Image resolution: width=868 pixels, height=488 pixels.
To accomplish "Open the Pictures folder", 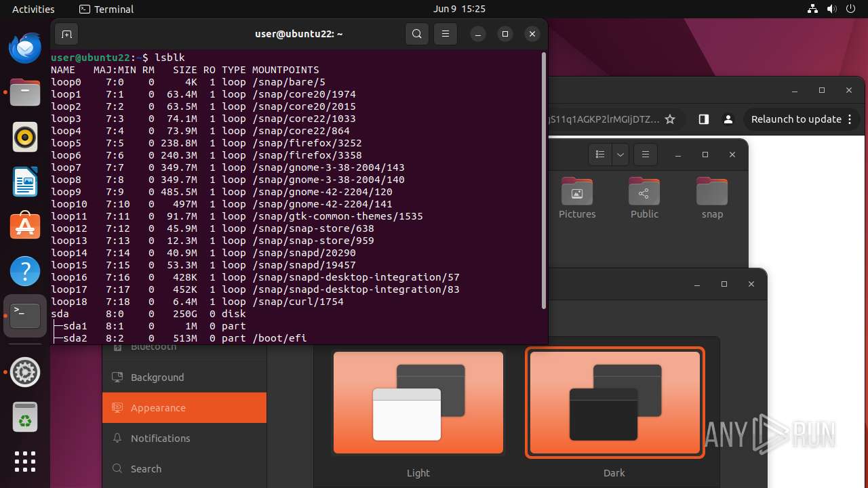I will (x=577, y=199).
